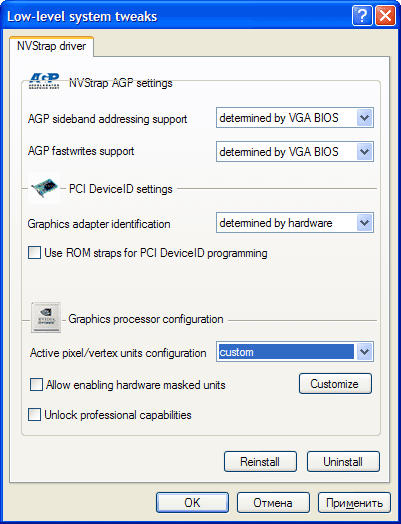Toggle Allow enabling hardware masked units
401x524 pixels.
coord(36,384)
